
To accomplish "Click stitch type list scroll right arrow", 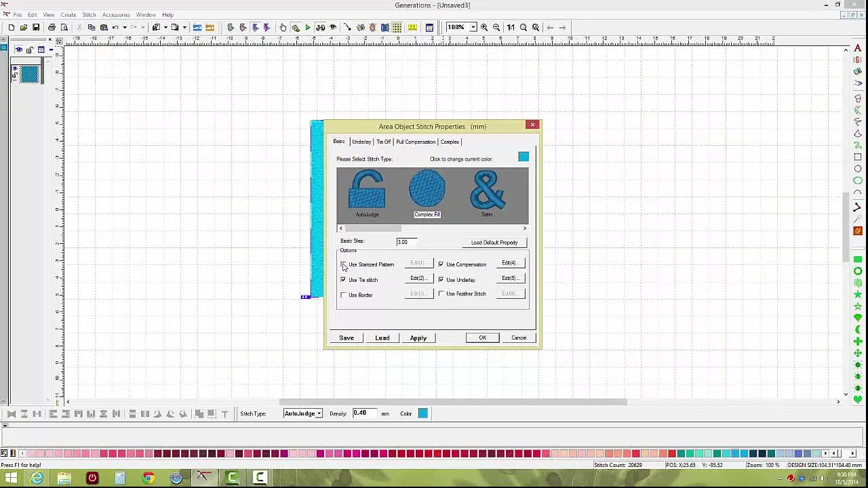I will pos(525,228).
